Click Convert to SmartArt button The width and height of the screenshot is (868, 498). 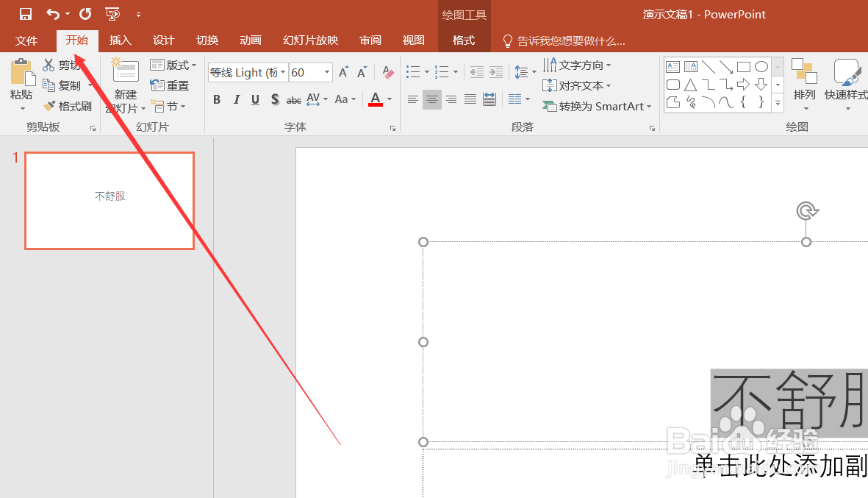(x=596, y=106)
